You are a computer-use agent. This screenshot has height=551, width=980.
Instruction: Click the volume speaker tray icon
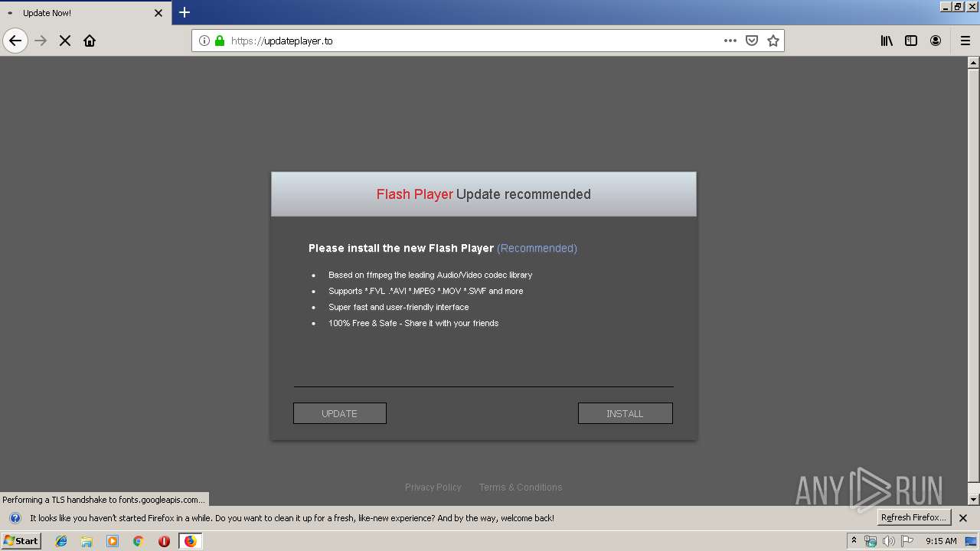[889, 541]
